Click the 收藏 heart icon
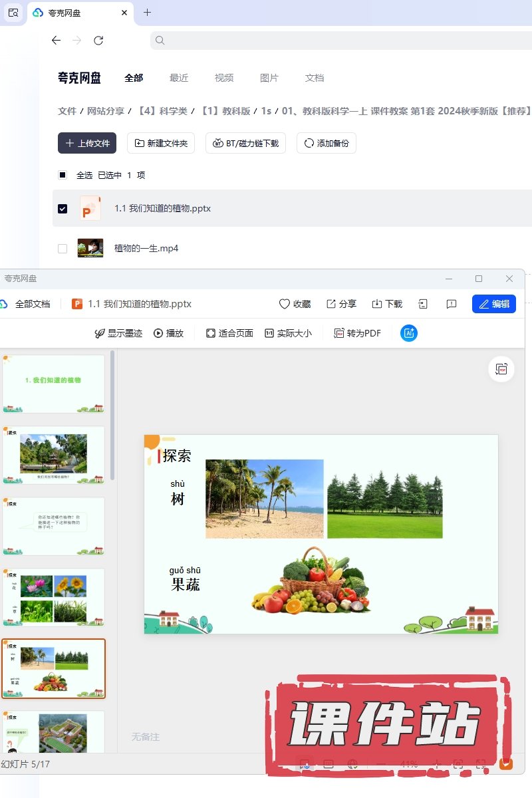 [295, 304]
